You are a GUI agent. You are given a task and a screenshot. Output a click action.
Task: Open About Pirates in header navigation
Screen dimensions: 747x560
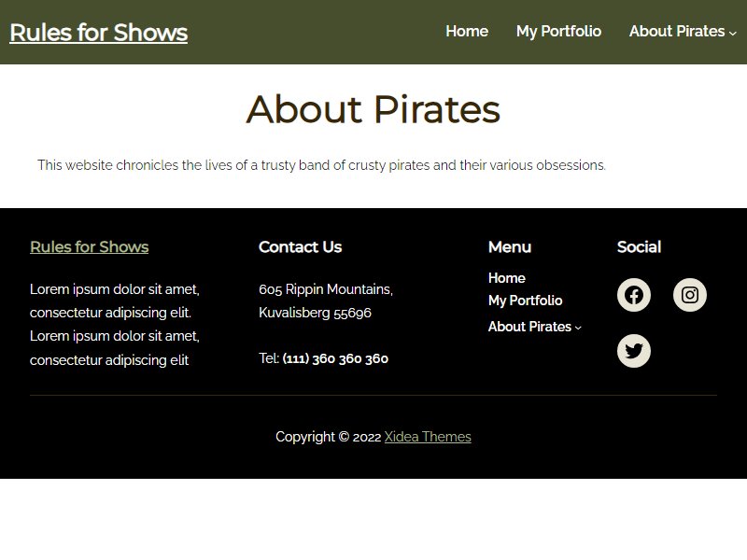[677, 32]
